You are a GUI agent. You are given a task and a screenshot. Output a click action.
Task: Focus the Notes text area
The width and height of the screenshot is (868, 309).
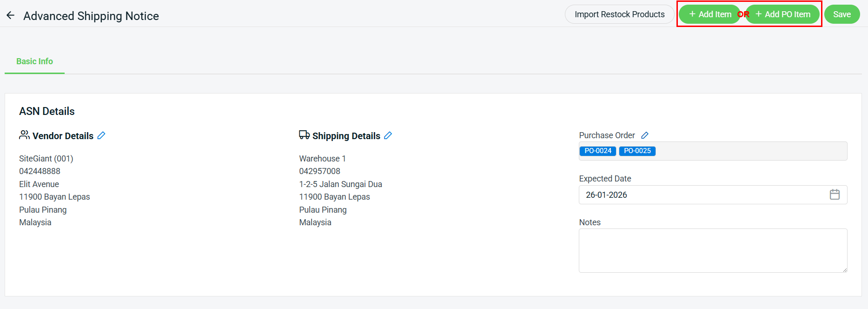click(712, 250)
